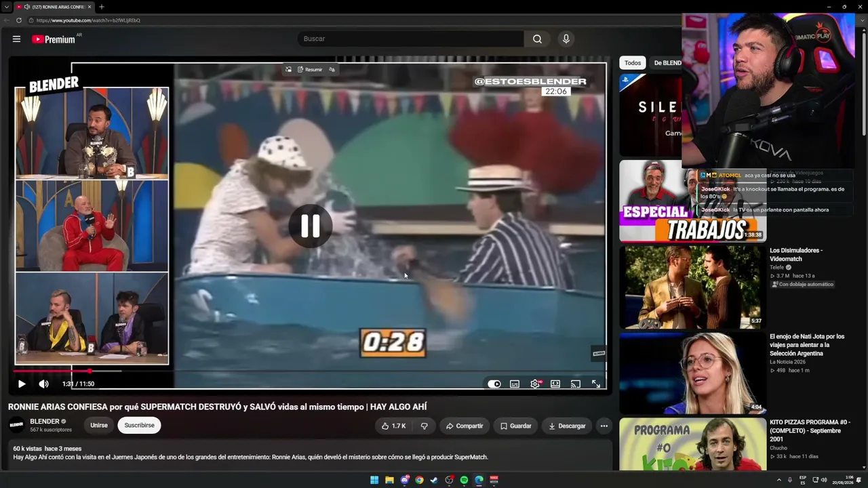Switch to theater mode view

coord(555,384)
